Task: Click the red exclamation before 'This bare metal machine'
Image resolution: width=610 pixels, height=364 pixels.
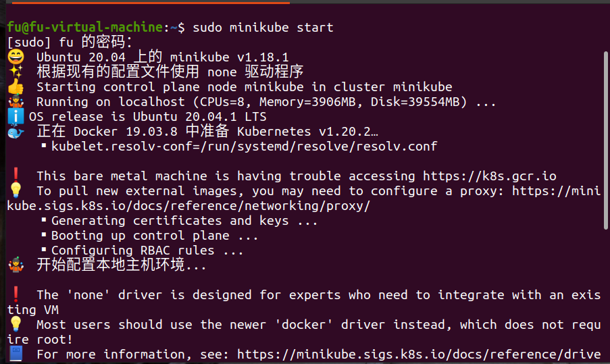Action: (x=15, y=176)
